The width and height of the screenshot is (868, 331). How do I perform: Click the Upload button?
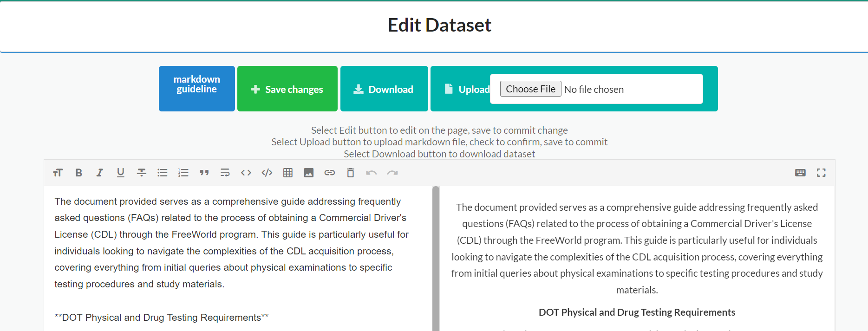(x=467, y=89)
